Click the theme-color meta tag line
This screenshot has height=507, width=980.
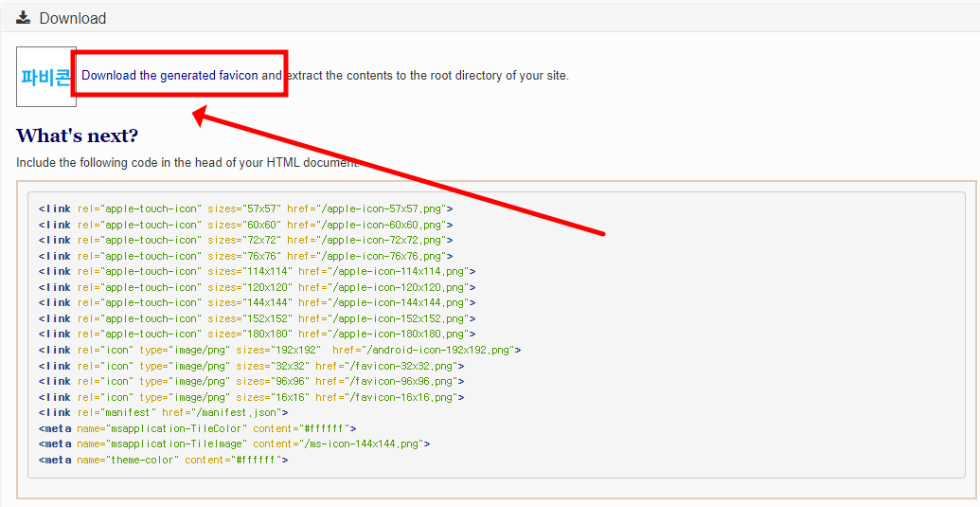coord(163,460)
